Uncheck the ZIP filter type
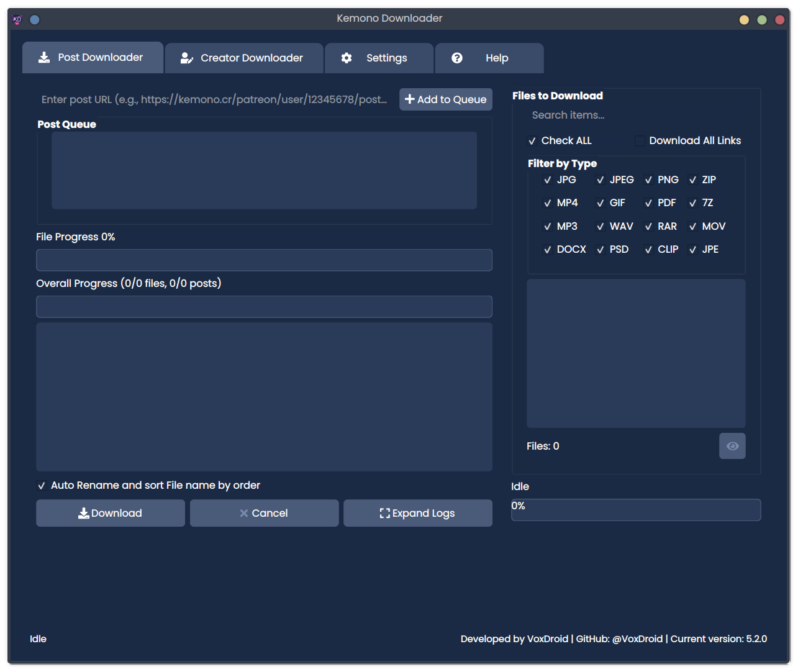798x672 pixels. click(x=692, y=179)
